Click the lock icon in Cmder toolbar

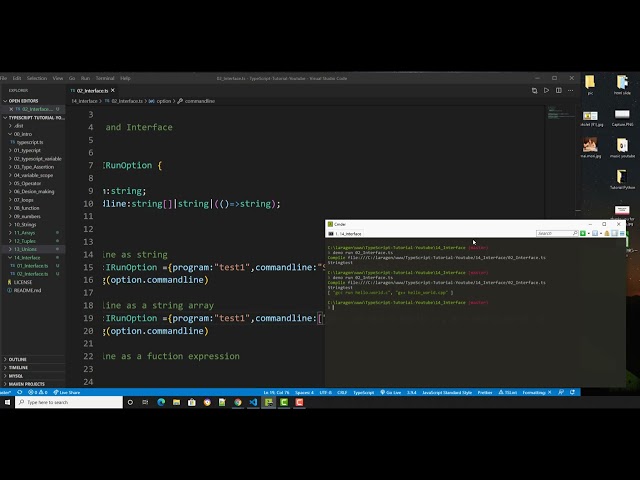pyautogui.click(x=607, y=233)
